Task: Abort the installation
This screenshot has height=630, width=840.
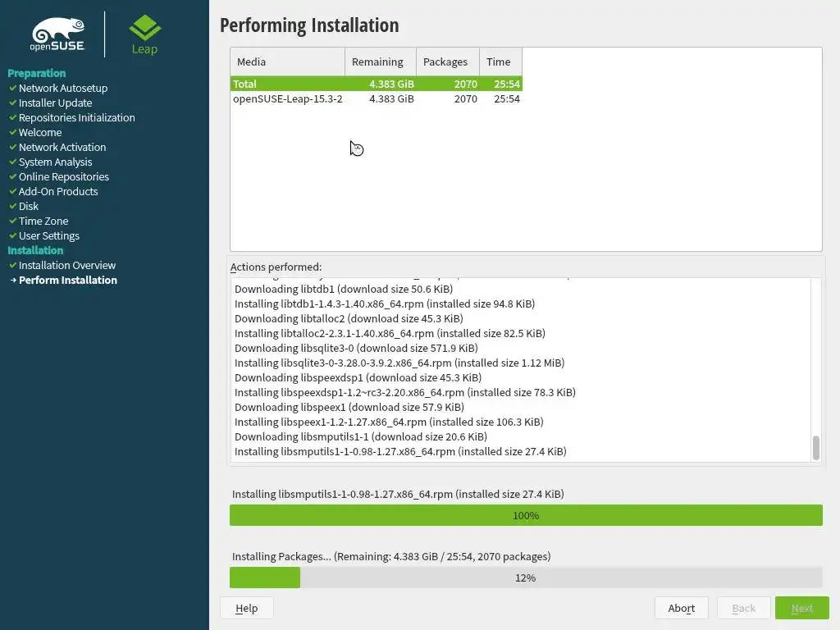Action: [682, 608]
